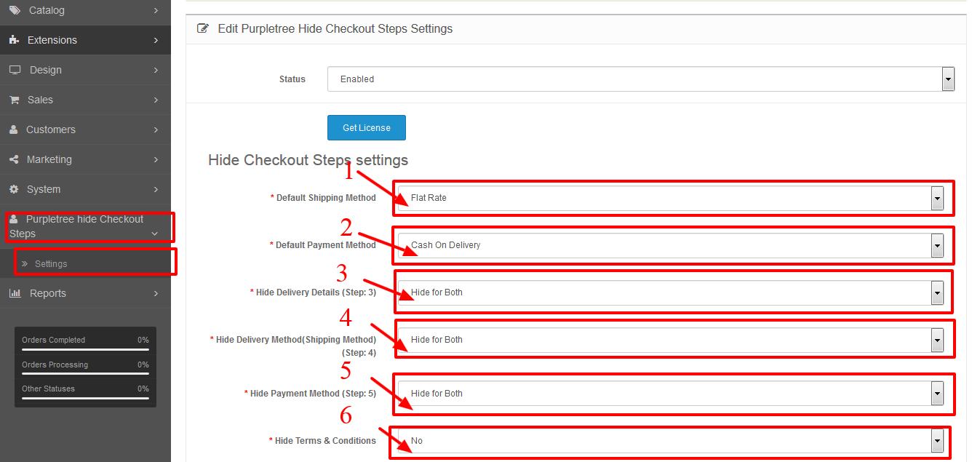Click Edit Purpletree Hide Checkout Steps Settings title

335,29
